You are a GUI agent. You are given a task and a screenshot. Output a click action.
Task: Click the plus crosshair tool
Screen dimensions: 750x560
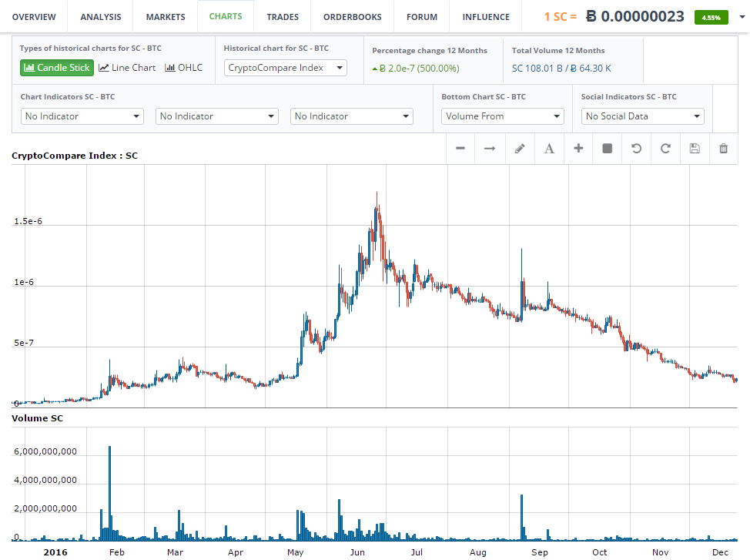(x=578, y=149)
